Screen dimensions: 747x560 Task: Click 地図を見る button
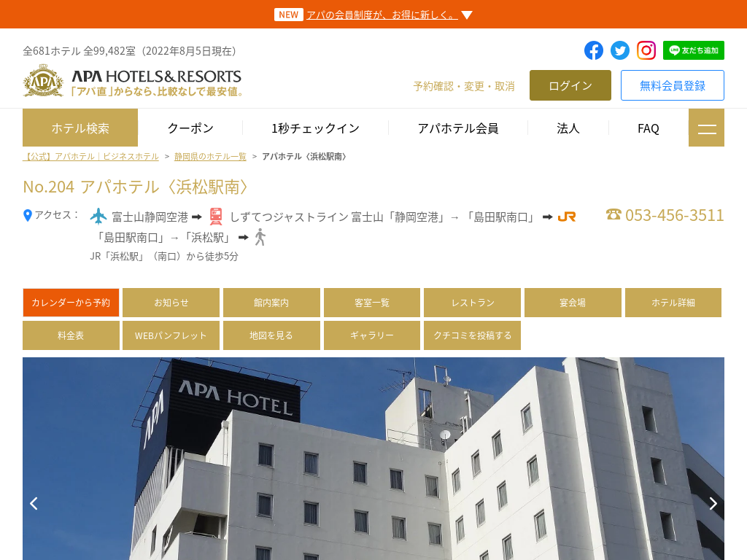pos(271,335)
